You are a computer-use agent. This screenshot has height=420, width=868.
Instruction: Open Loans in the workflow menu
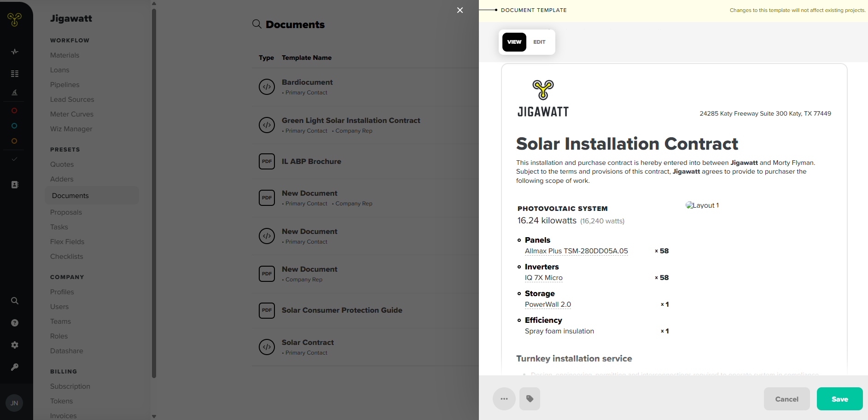point(60,70)
